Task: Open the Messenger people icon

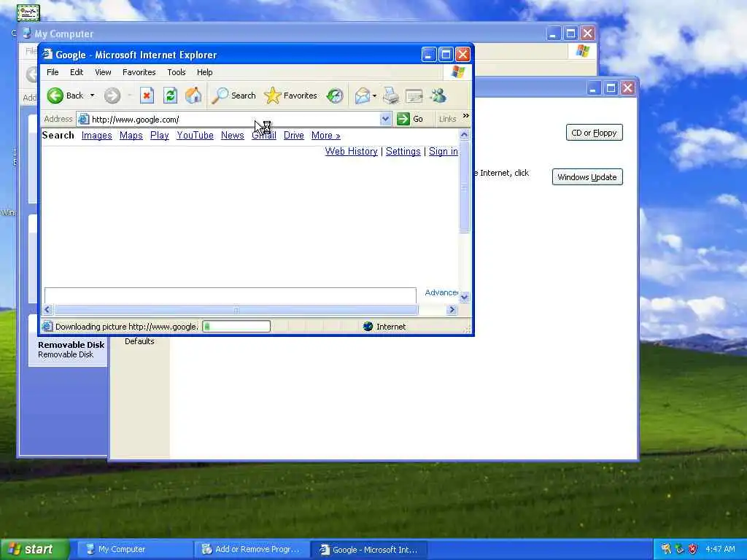Action: point(438,96)
